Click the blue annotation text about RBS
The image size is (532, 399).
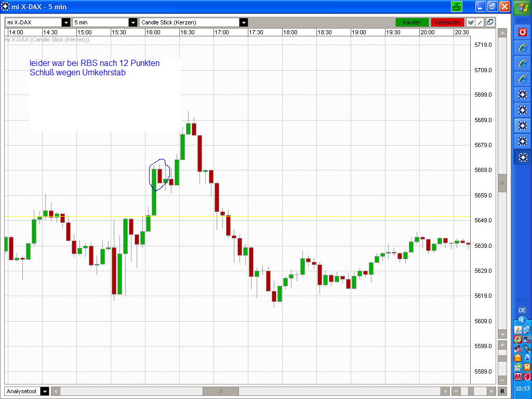click(x=95, y=68)
